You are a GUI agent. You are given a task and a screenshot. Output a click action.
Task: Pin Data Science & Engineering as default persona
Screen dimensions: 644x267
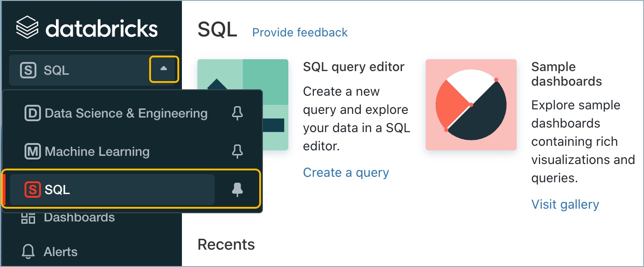point(237,113)
